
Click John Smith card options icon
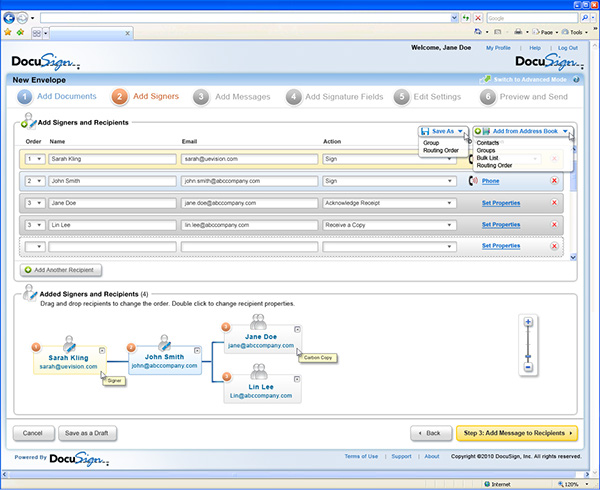click(x=197, y=350)
